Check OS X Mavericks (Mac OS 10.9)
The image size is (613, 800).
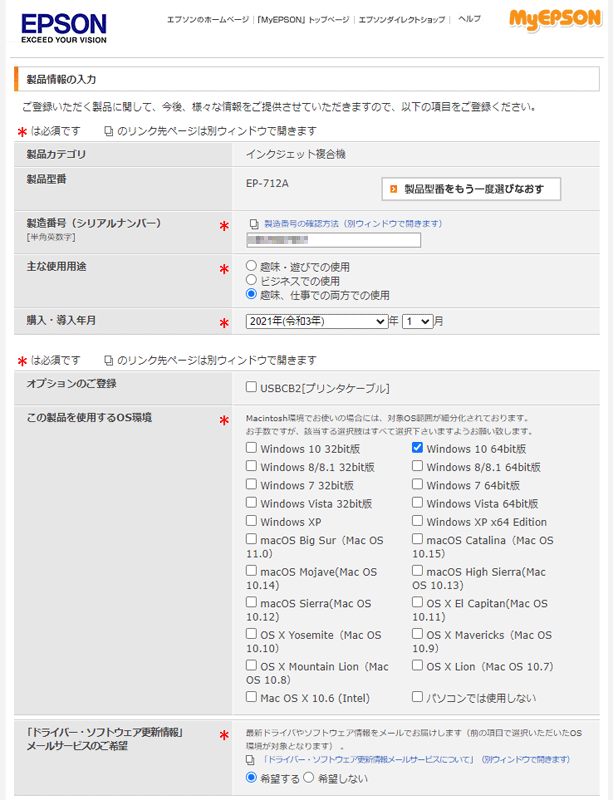(418, 634)
